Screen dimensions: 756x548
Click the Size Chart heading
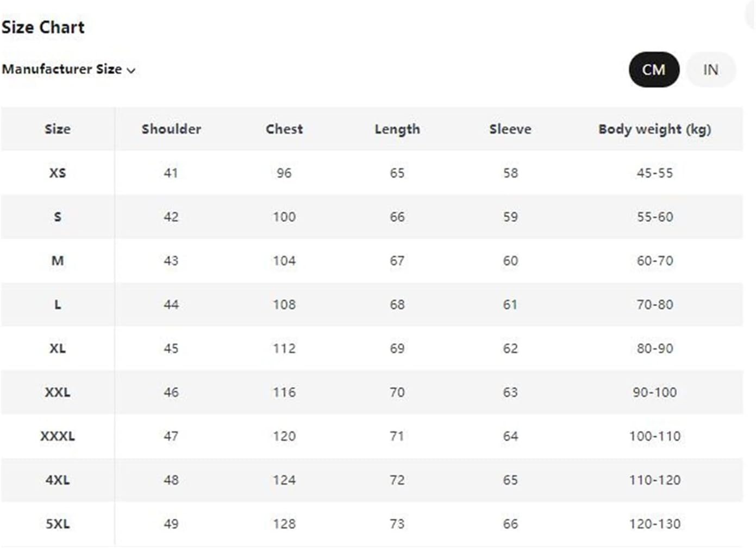43,27
